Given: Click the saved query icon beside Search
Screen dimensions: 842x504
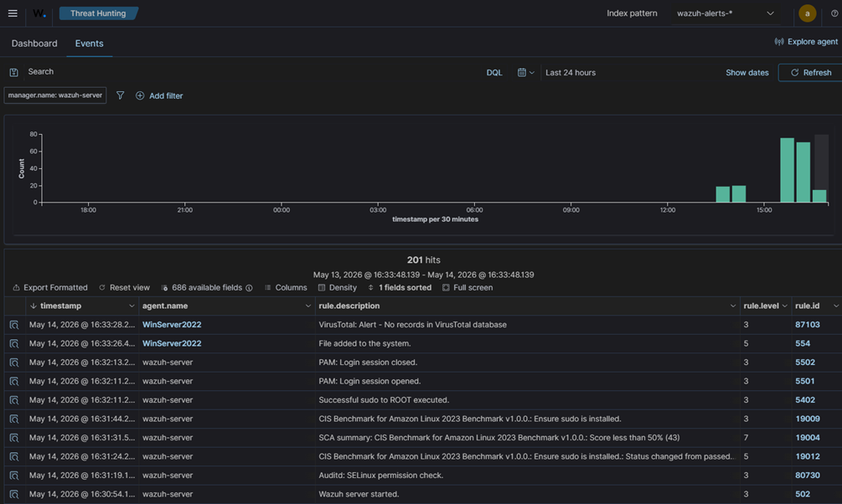Looking at the screenshot, I should pos(14,72).
